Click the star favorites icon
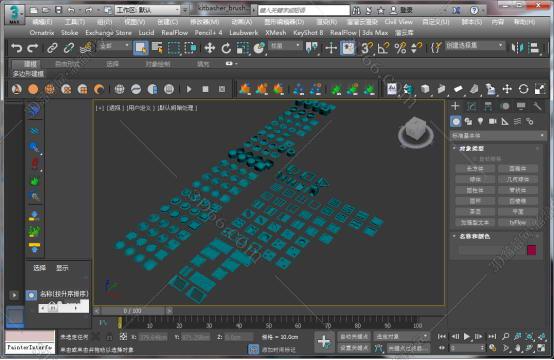This screenshot has height=360, width=554. (x=381, y=10)
